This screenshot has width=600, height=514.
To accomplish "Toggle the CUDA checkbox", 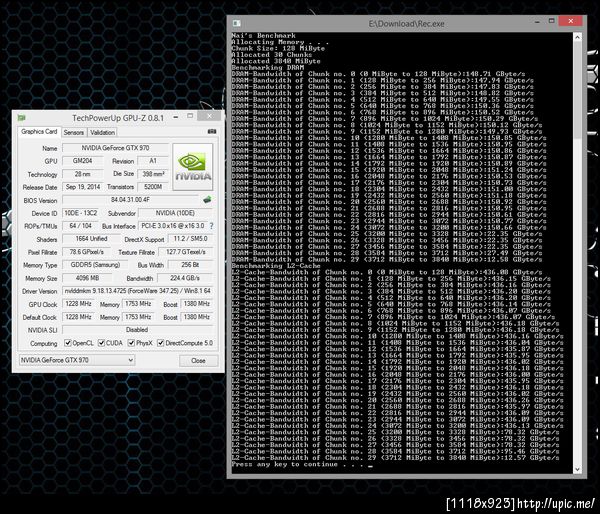I will tap(101, 343).
